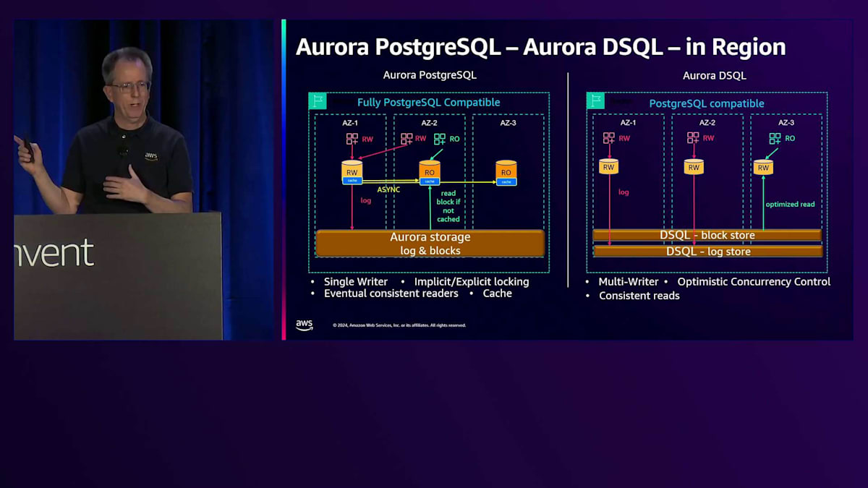The height and width of the screenshot is (488, 868).
Task: Select the RW database cylinder in Aurora DSQL AZ-1
Action: click(x=609, y=167)
